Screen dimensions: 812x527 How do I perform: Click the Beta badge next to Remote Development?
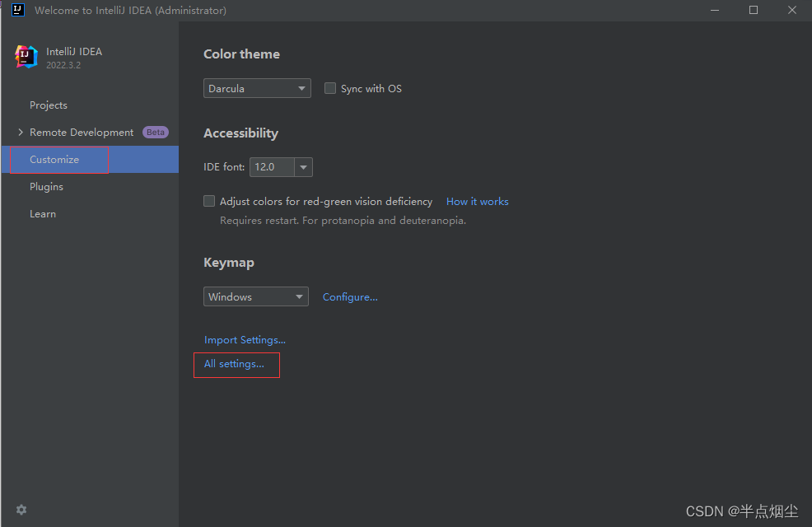point(156,132)
